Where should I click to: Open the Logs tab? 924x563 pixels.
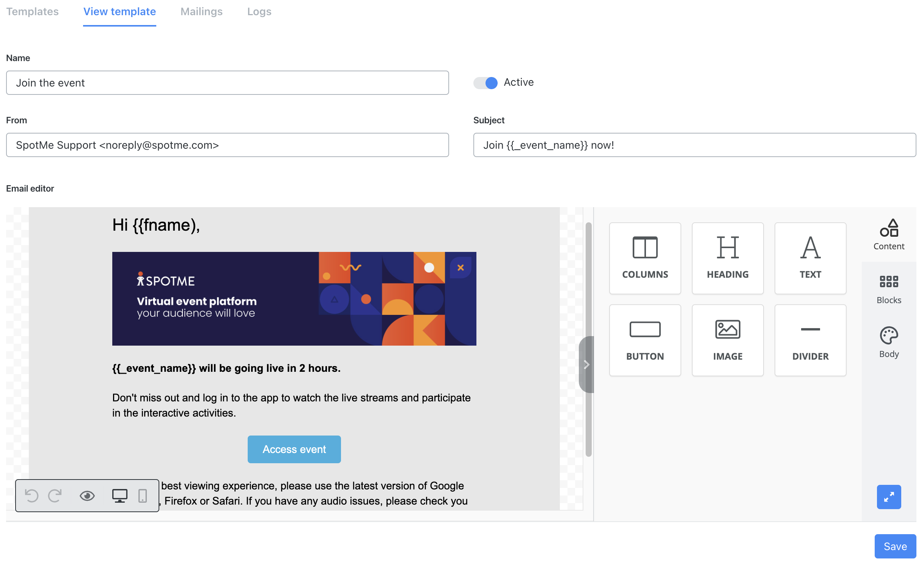259,12
